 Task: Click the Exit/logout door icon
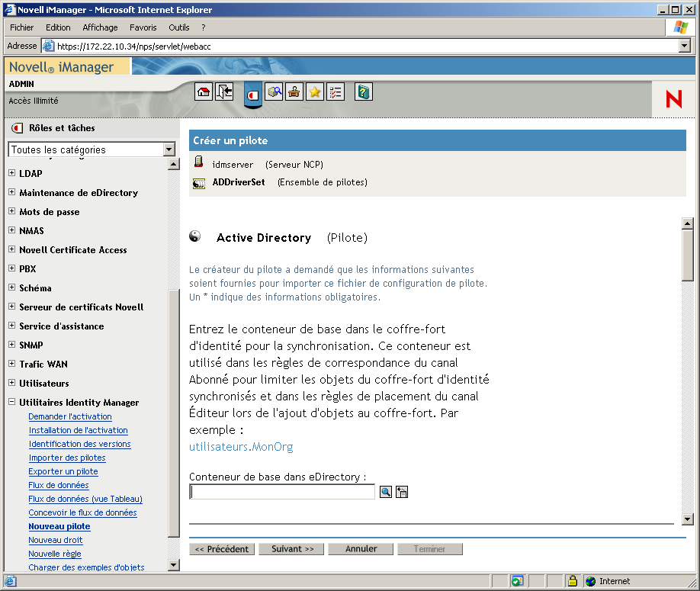coord(223,91)
